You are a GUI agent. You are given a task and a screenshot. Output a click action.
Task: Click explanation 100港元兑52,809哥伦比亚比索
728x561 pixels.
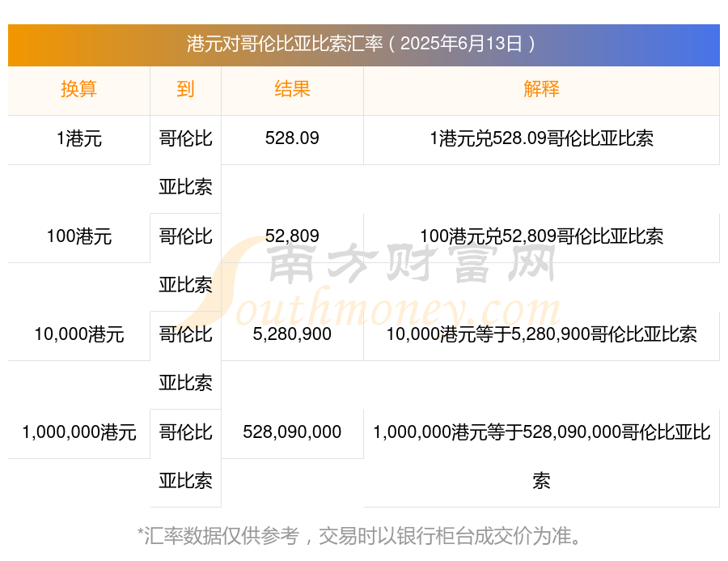(541, 236)
